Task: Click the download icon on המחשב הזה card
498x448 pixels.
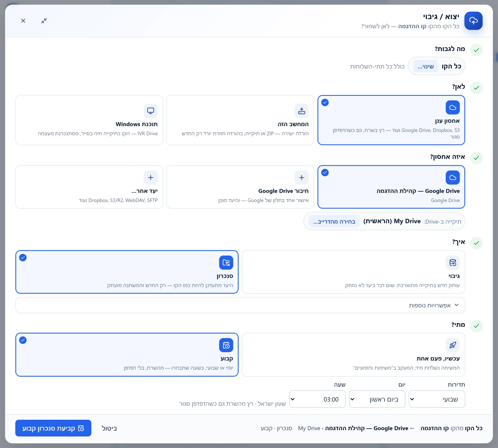Action: pos(301,111)
